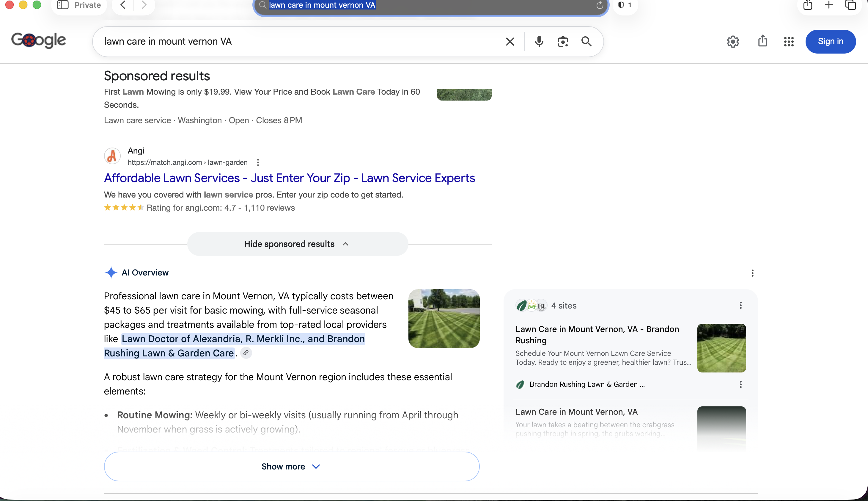Click the match.angi.com lawn-garden URL
This screenshot has height=501, width=868.
[x=188, y=162]
